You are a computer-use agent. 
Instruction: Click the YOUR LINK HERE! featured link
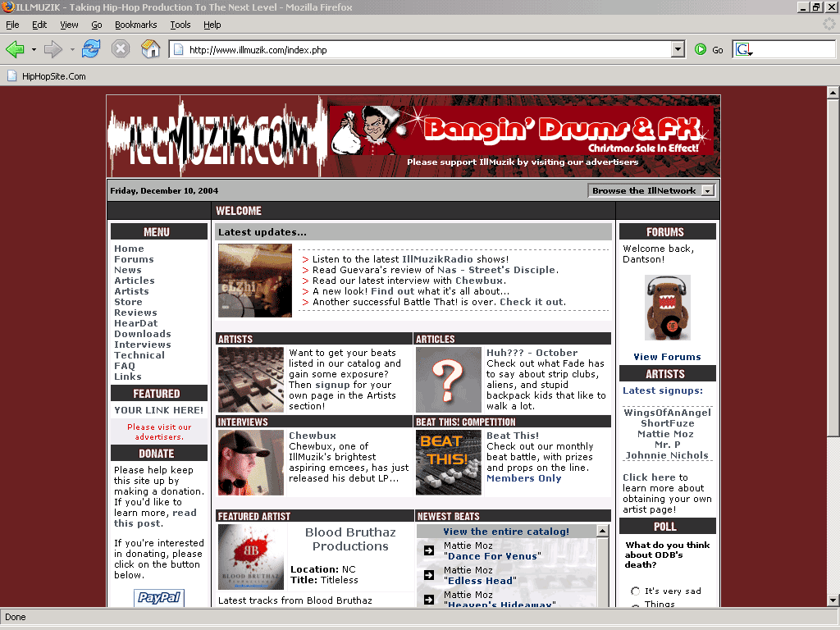click(159, 410)
